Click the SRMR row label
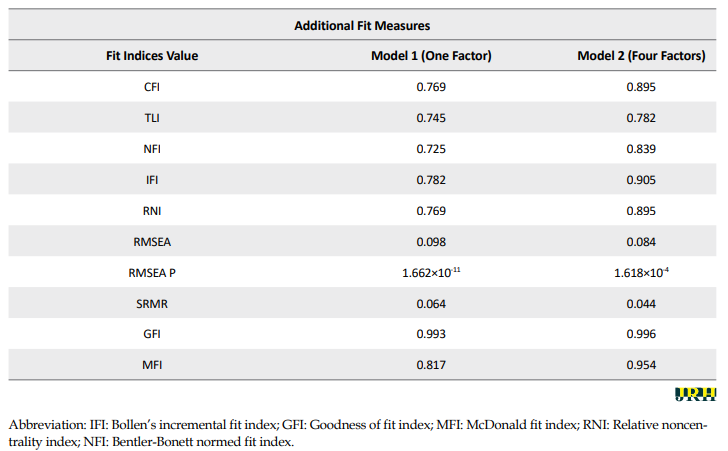The width and height of the screenshot is (728, 451). coord(152,303)
